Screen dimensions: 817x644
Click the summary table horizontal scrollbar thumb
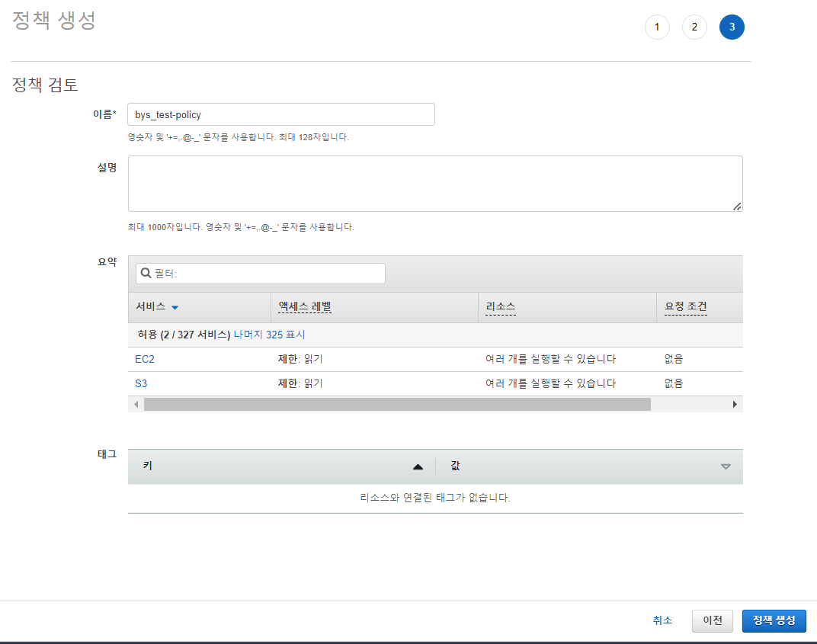click(397, 405)
